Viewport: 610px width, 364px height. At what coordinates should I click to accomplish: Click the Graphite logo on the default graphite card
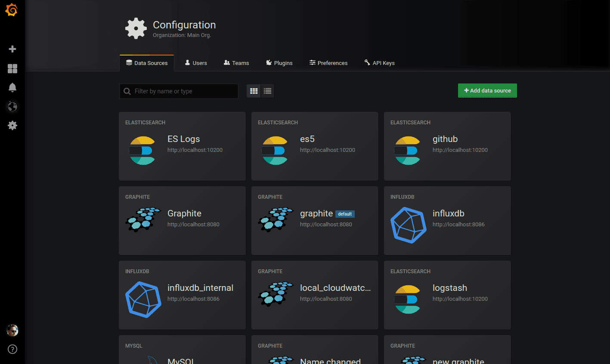(x=276, y=220)
